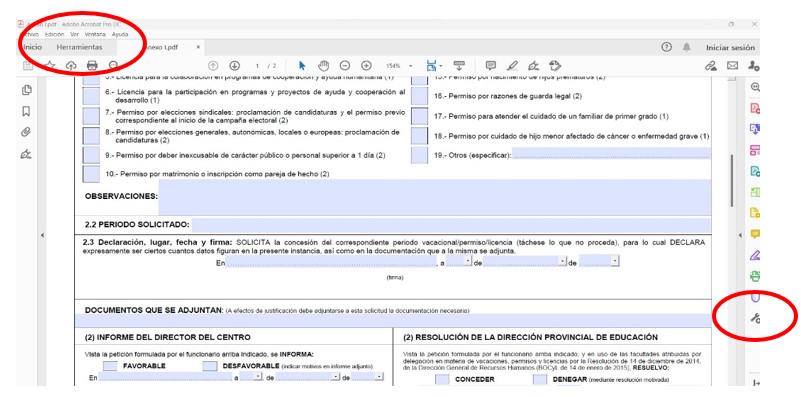The height and width of the screenshot is (397, 801).
Task: Click the star bookmark icon in toolbar
Action: click(50, 65)
